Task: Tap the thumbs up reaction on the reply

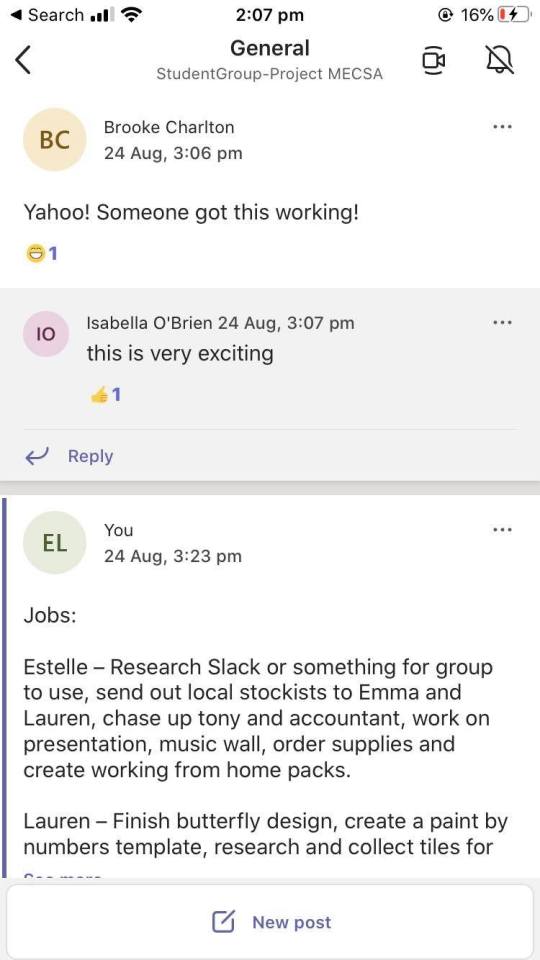Action: tap(105, 396)
